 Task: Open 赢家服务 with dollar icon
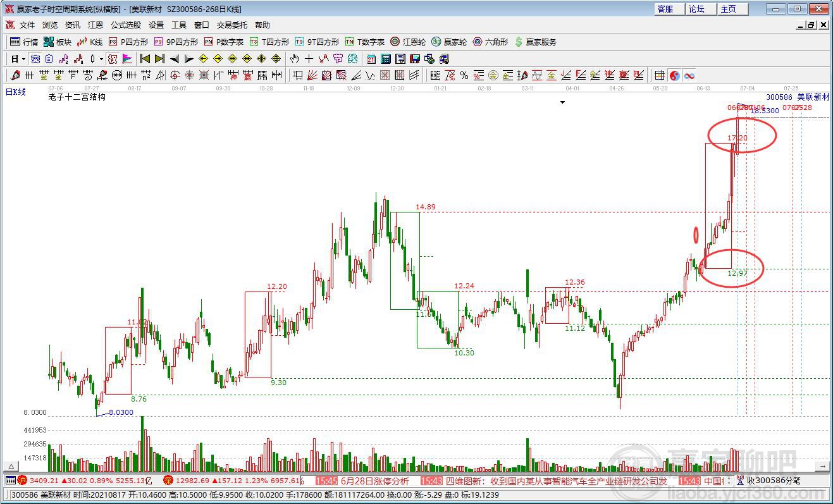(535, 42)
